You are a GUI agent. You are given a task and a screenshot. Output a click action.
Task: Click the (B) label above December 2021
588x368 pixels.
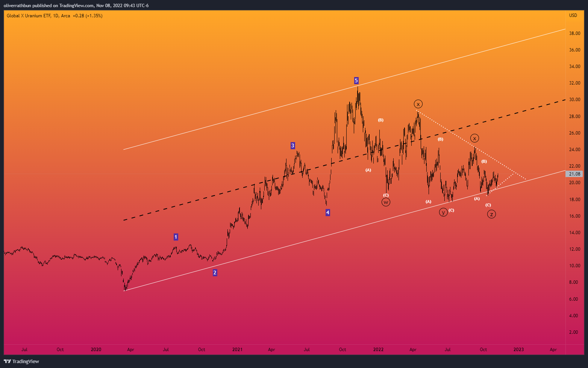[380, 120]
